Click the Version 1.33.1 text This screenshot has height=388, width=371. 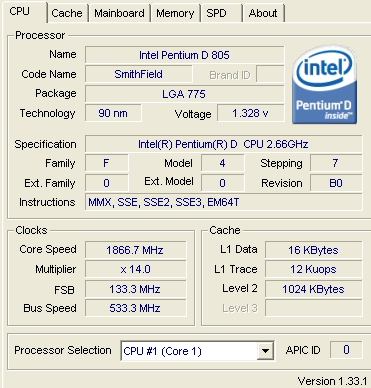point(332,381)
